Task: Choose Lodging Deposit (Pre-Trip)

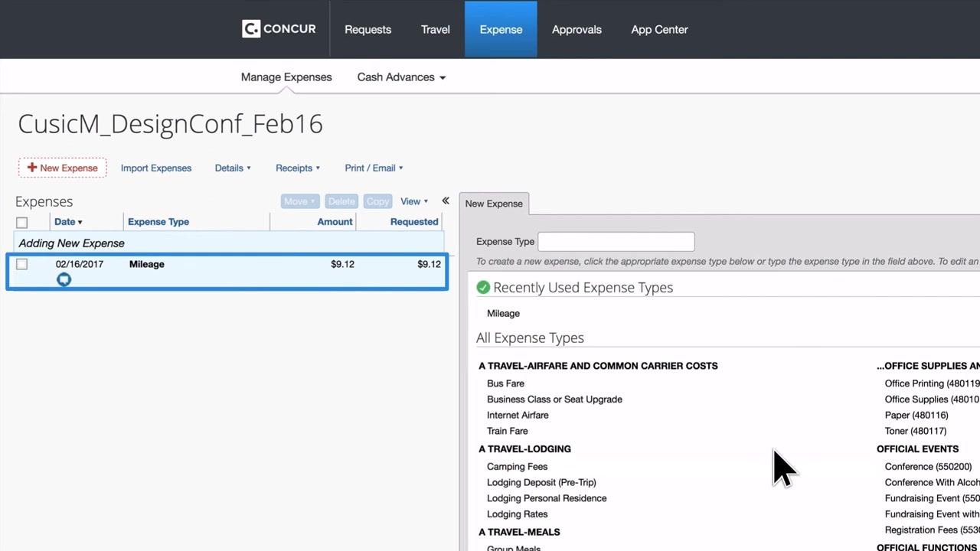Action: coord(541,482)
